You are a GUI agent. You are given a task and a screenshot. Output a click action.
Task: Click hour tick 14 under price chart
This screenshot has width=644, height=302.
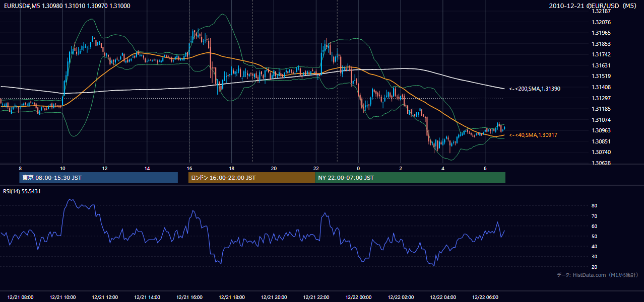coord(147,168)
